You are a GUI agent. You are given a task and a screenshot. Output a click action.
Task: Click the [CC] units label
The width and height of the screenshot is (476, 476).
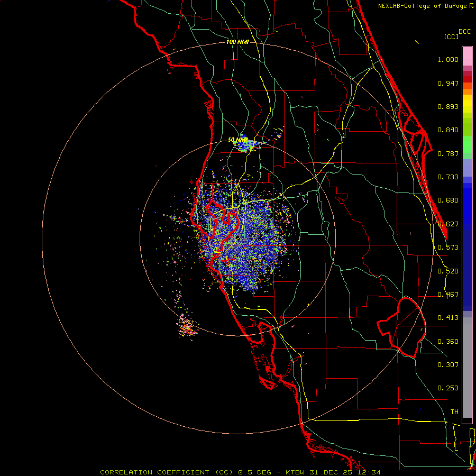point(452,36)
